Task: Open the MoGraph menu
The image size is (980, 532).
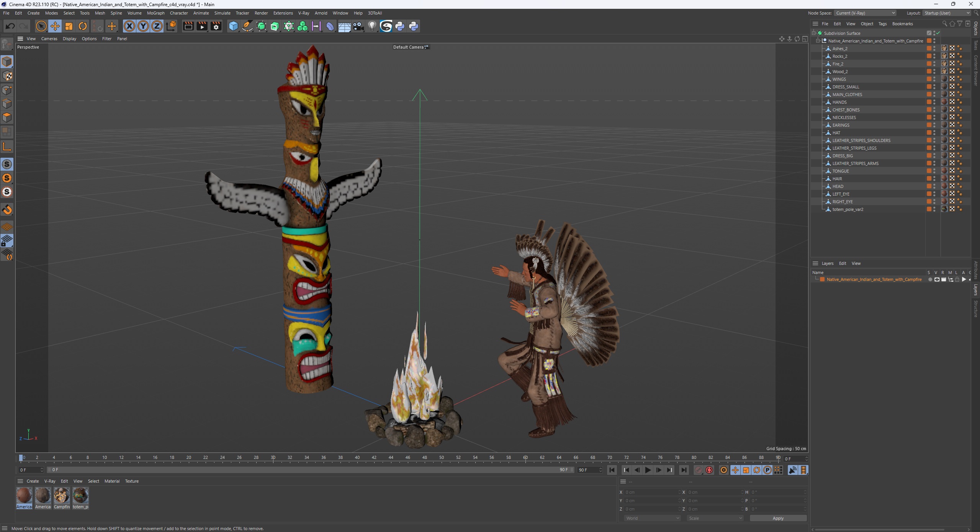Action: [x=155, y=13]
